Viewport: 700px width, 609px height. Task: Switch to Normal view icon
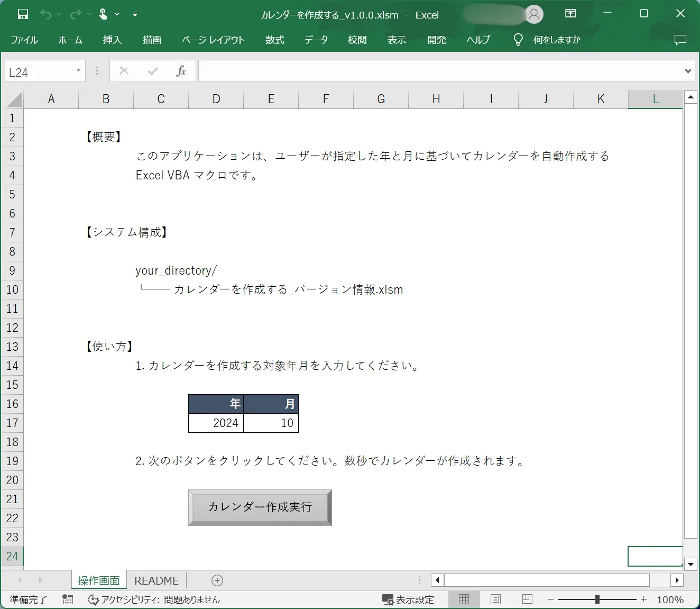pos(464,599)
